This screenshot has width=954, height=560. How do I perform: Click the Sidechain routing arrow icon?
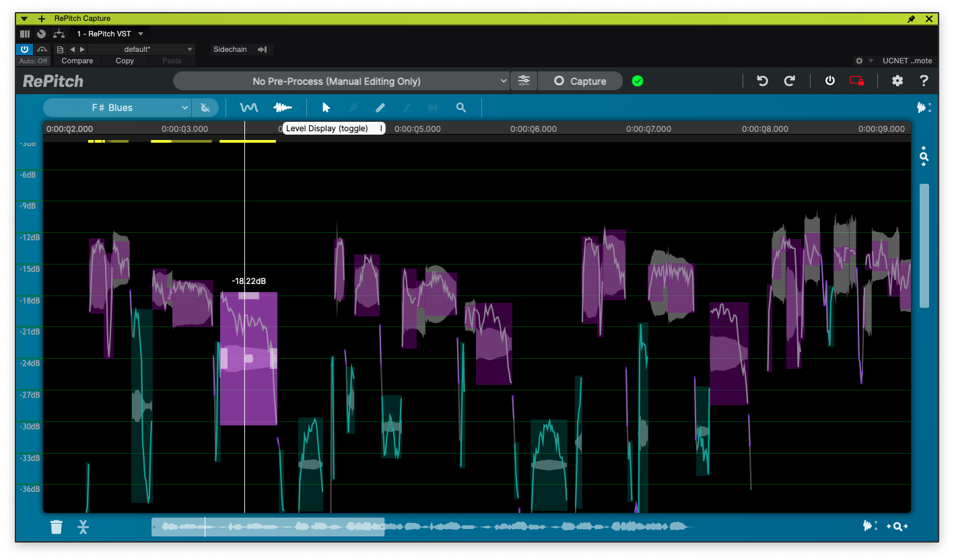tap(263, 49)
